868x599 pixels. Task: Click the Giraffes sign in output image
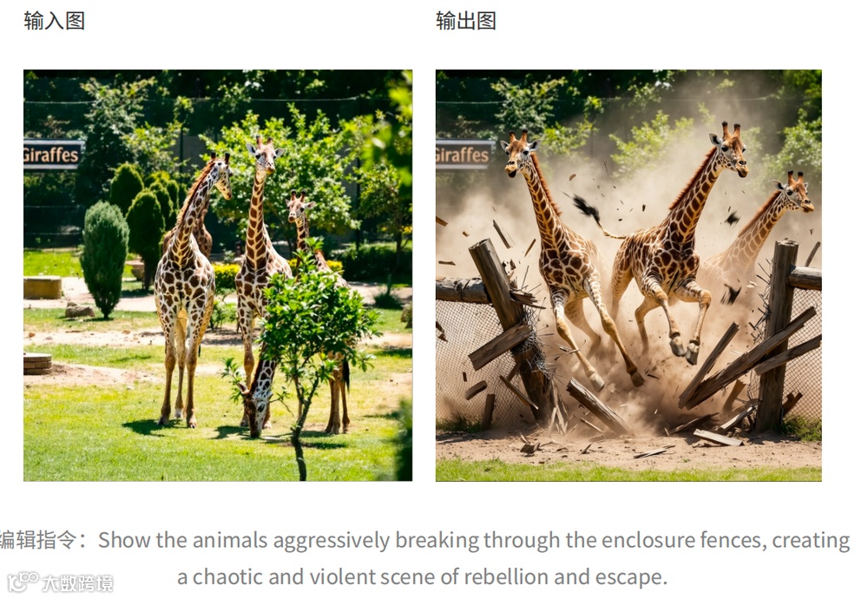[x=464, y=155]
